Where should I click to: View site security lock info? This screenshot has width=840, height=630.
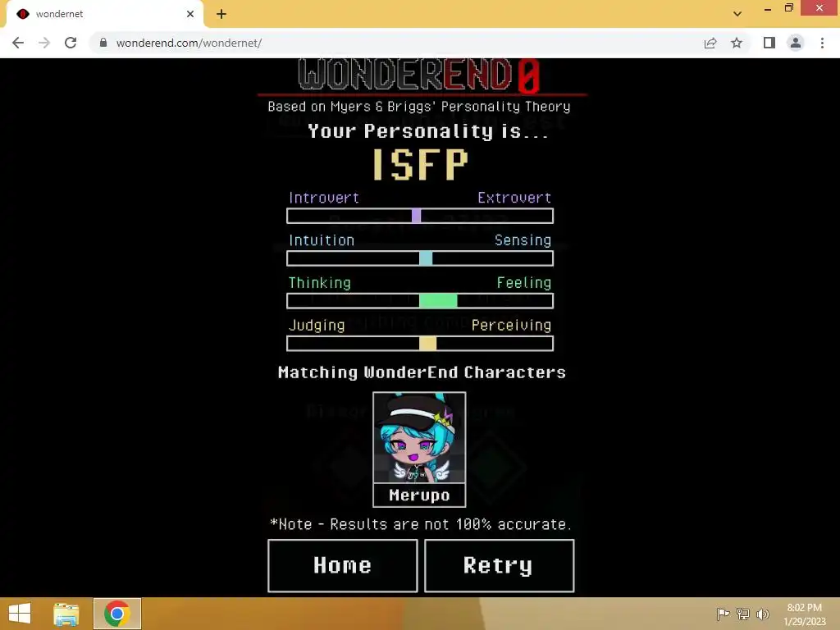pos(103,43)
